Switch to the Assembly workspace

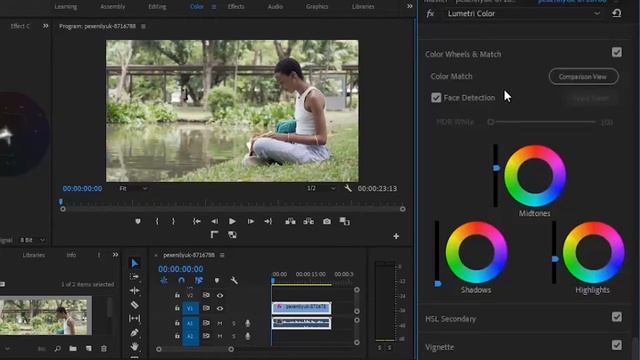pos(113,7)
